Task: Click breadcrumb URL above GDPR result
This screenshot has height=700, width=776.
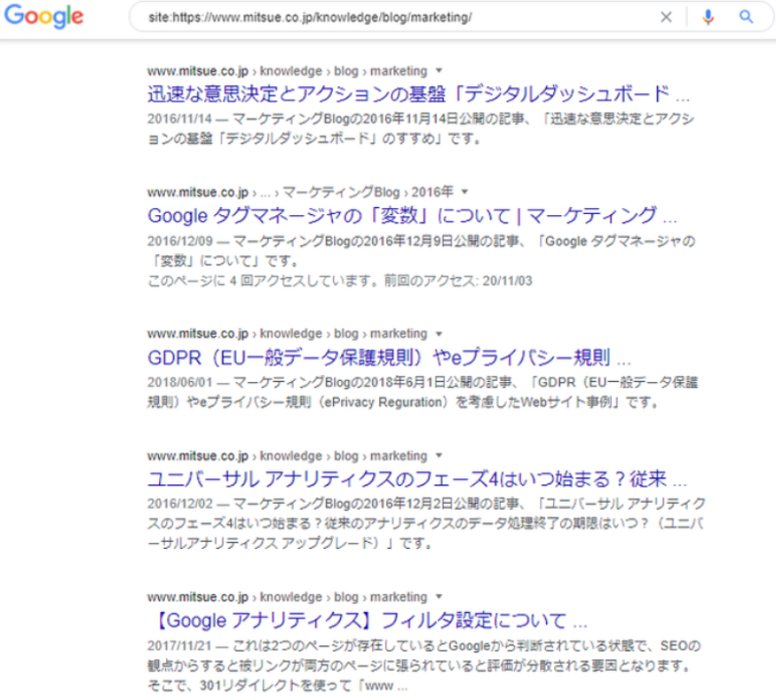Action: 287,334
